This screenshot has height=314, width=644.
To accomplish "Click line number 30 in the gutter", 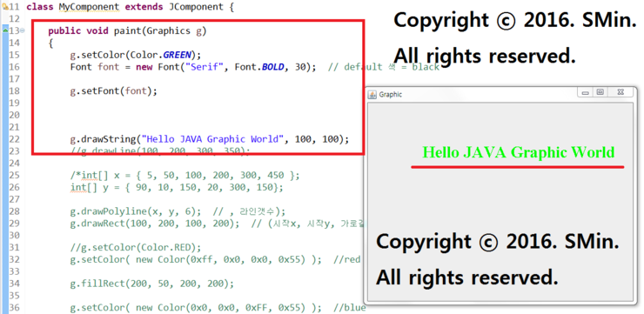I will [x=14, y=235].
